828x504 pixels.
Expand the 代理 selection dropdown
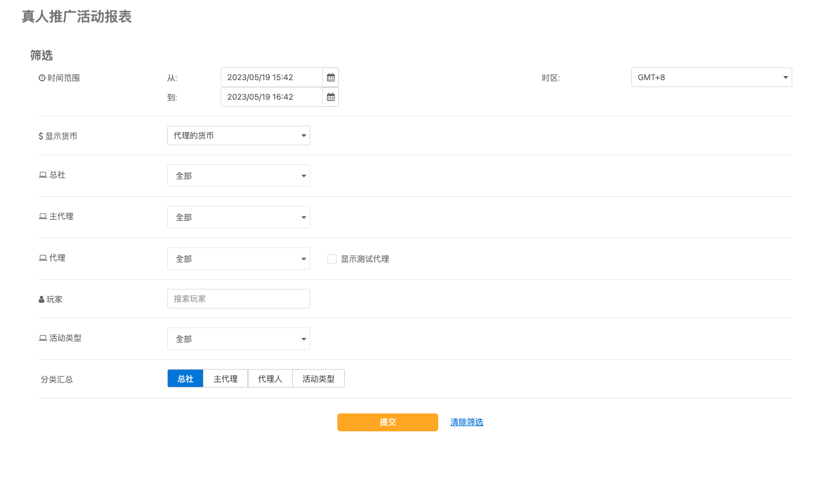238,259
